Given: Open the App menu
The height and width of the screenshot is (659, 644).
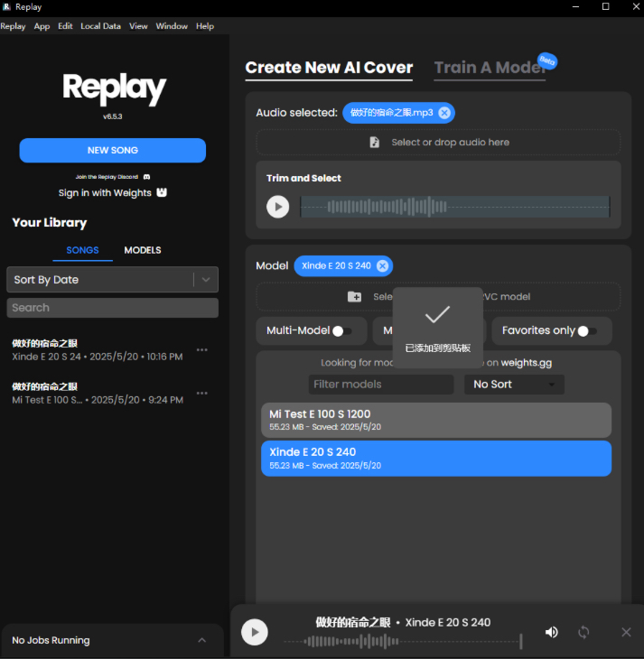Looking at the screenshot, I should 42,26.
